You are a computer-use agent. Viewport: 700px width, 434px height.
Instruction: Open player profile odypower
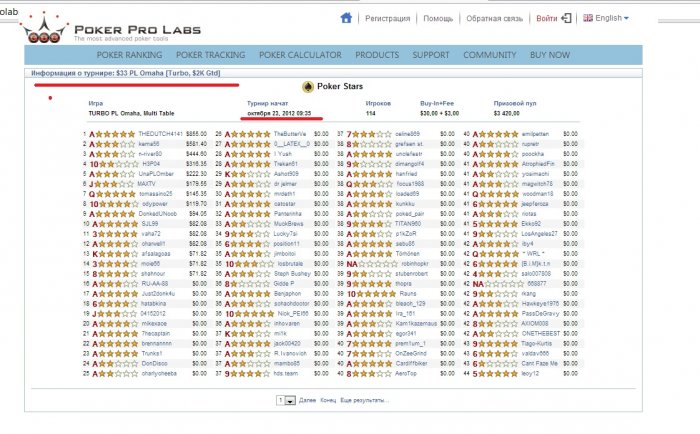point(154,204)
